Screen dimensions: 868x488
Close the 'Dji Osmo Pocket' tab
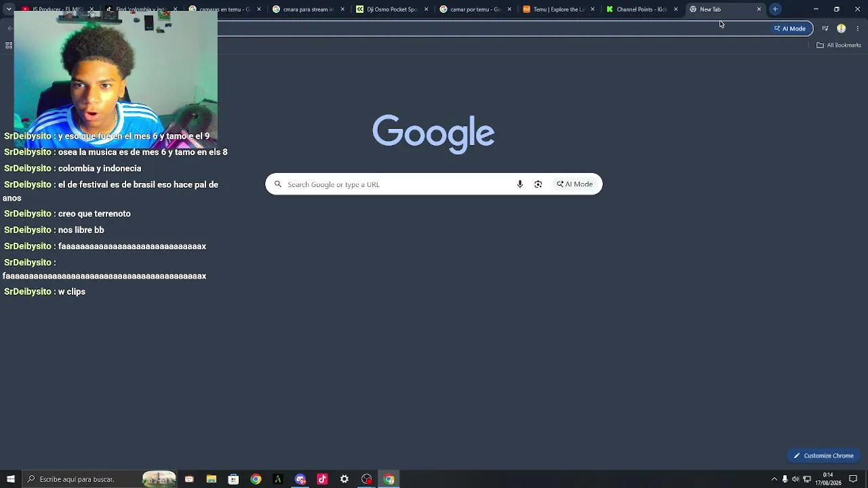pos(426,9)
